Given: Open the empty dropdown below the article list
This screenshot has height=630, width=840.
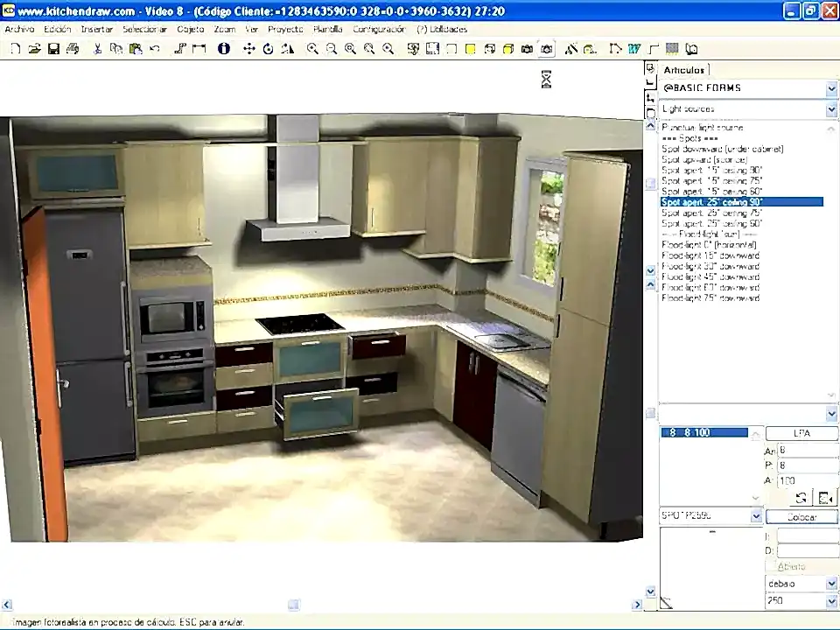Looking at the screenshot, I should click(831, 414).
